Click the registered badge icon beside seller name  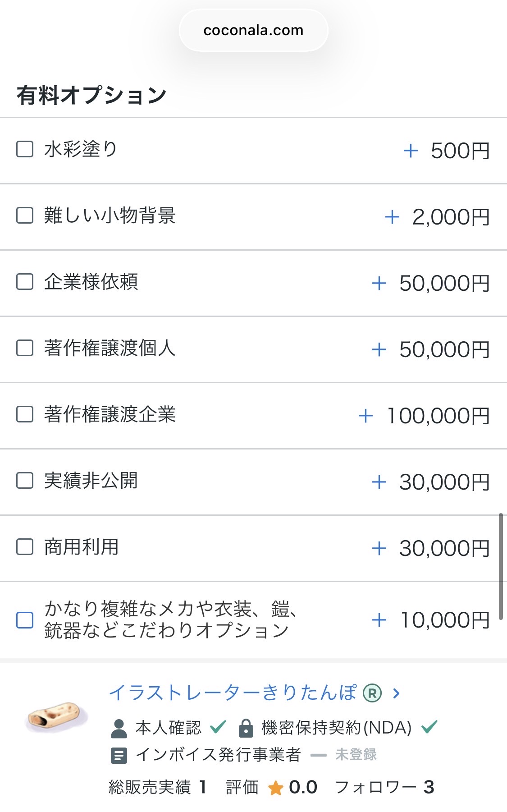point(372,693)
